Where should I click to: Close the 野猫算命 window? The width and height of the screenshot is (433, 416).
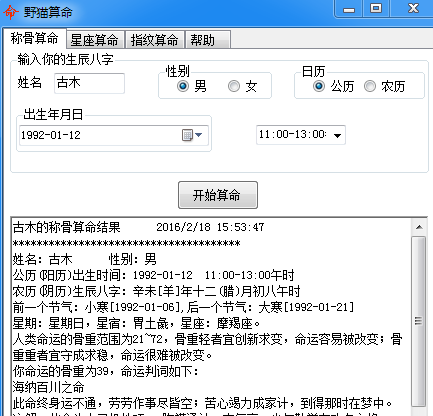coord(413,8)
